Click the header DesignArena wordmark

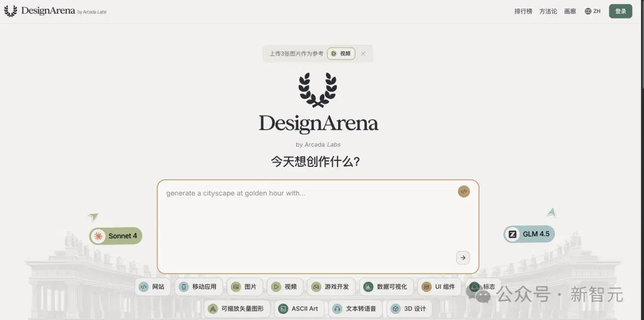48,11
